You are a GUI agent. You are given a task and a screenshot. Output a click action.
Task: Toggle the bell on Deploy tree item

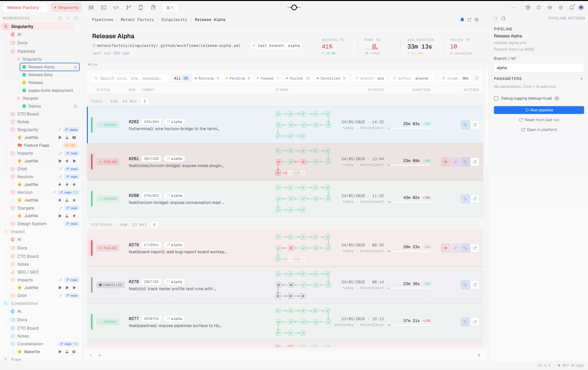[x=75, y=106]
